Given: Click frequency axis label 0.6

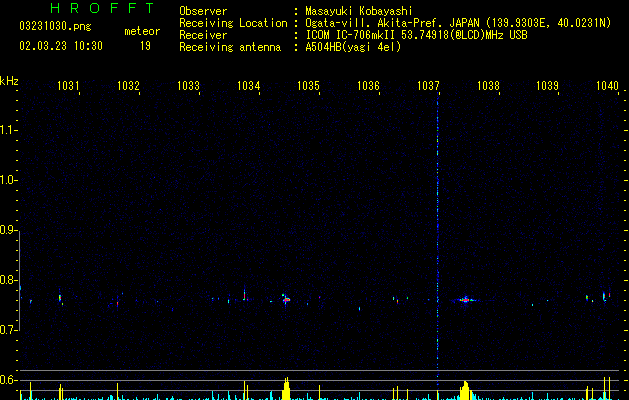Looking at the screenshot, I should (x=8, y=380).
